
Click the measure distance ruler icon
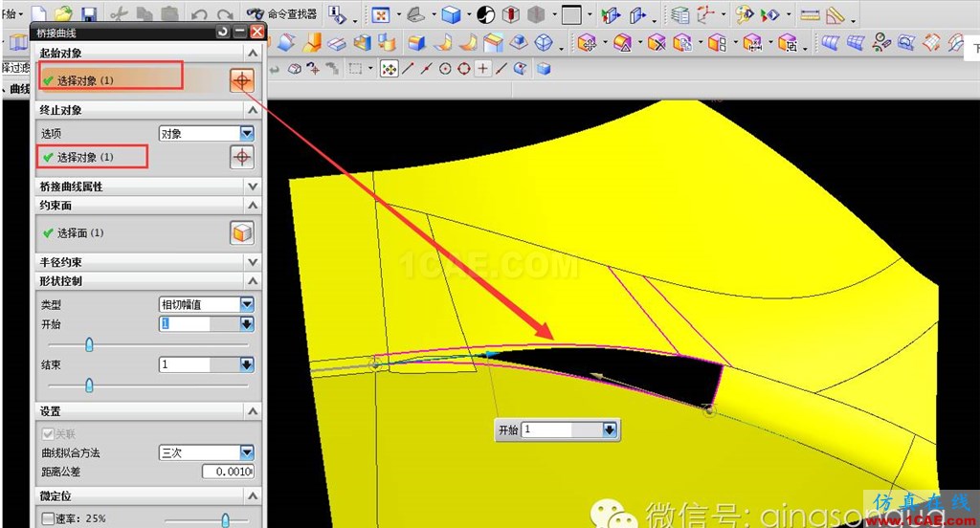[x=810, y=14]
